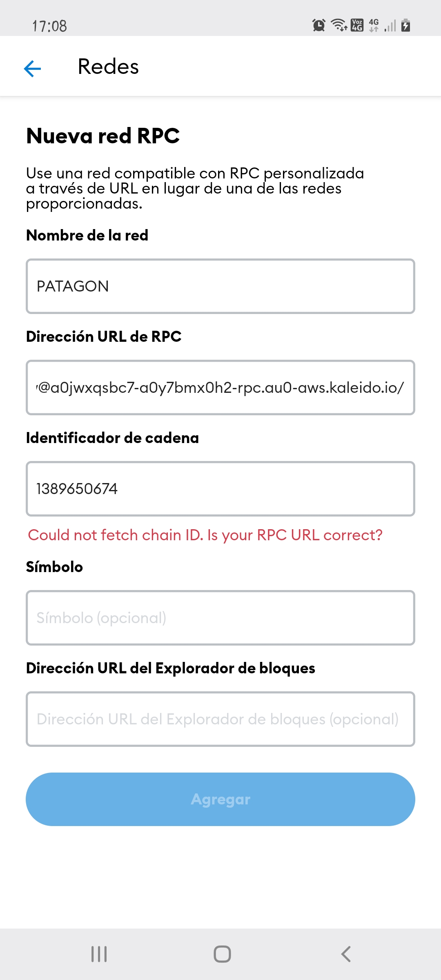The image size is (441, 980).
Task: Tap the alarm clock status icon
Action: pos(318,24)
